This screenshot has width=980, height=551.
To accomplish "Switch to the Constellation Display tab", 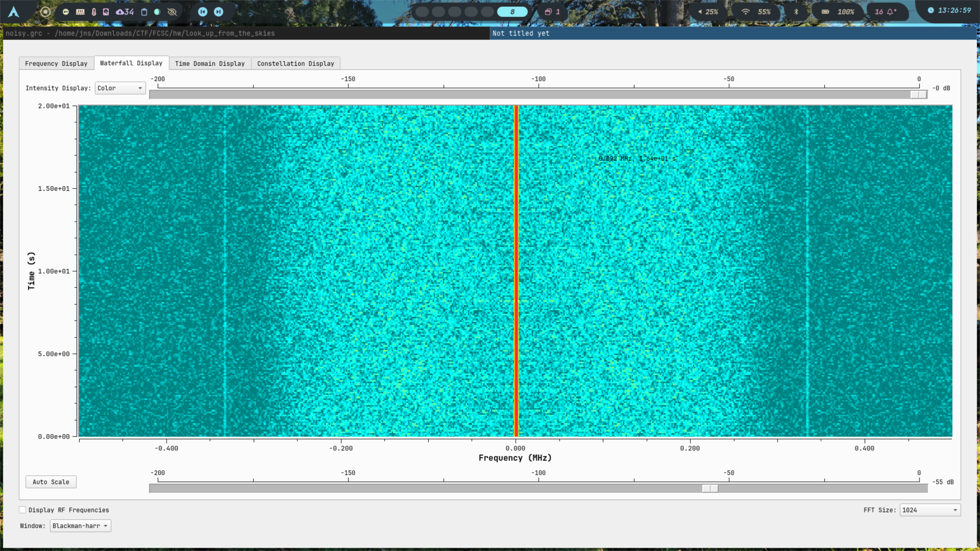I will click(295, 64).
